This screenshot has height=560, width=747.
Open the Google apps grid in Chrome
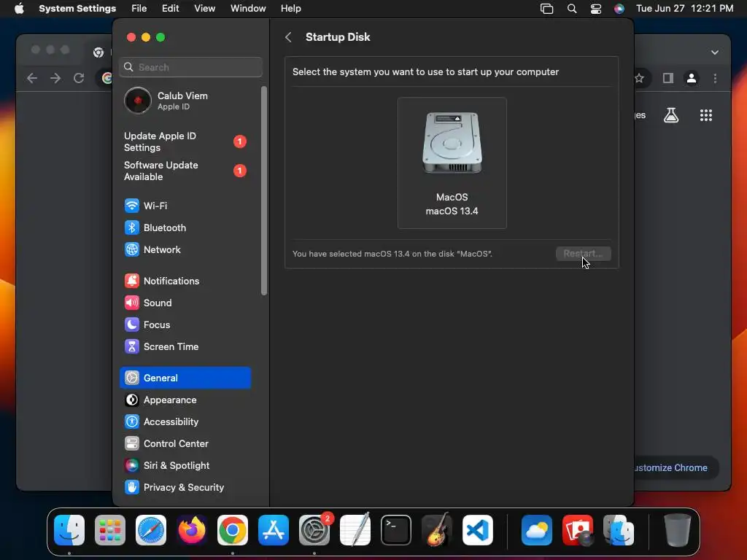tap(706, 115)
